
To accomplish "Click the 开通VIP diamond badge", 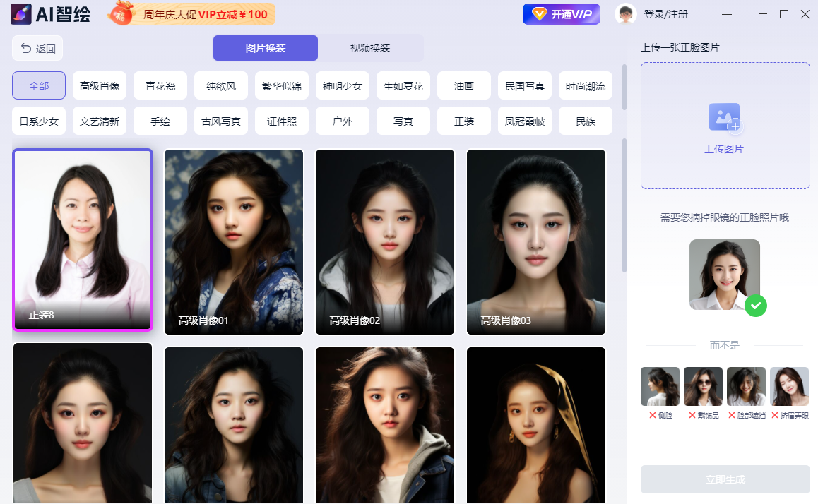I will [x=561, y=14].
